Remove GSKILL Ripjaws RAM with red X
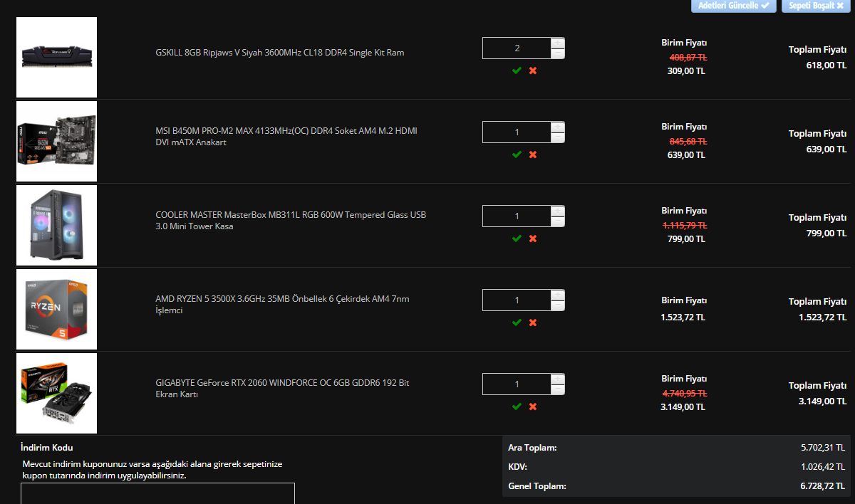The width and height of the screenshot is (855, 504). tap(533, 70)
